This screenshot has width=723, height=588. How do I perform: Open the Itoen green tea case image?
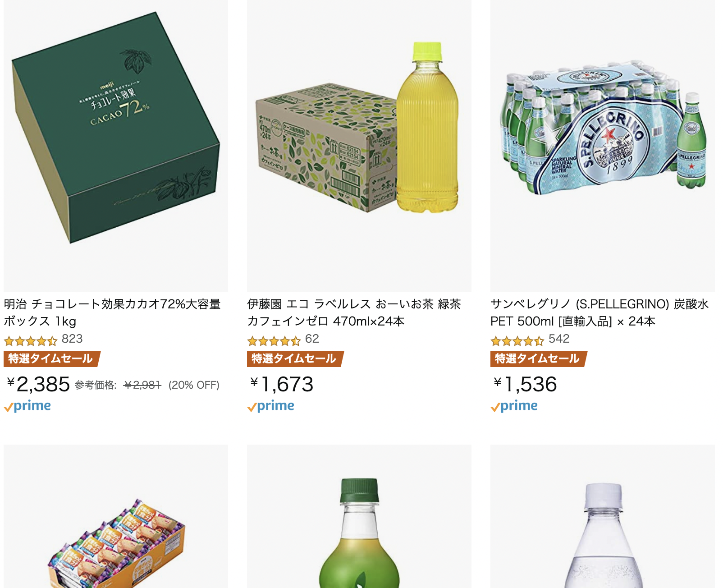[359, 146]
